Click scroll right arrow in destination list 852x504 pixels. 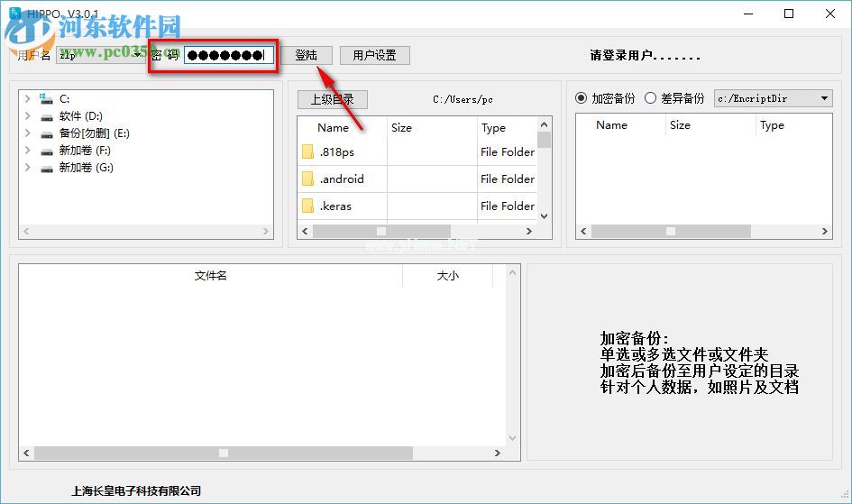pos(825,232)
